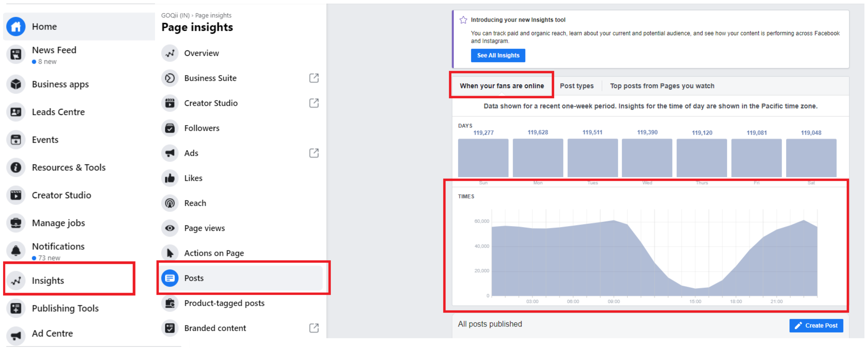
Task: Click the See All Insights button
Action: coord(498,55)
